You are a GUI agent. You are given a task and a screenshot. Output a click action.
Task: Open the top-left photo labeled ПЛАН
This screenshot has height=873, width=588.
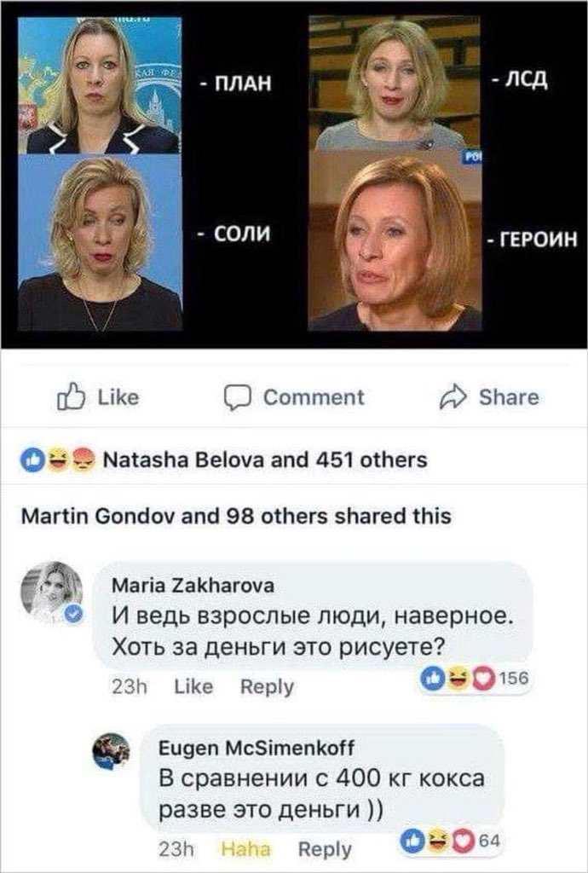[101, 85]
